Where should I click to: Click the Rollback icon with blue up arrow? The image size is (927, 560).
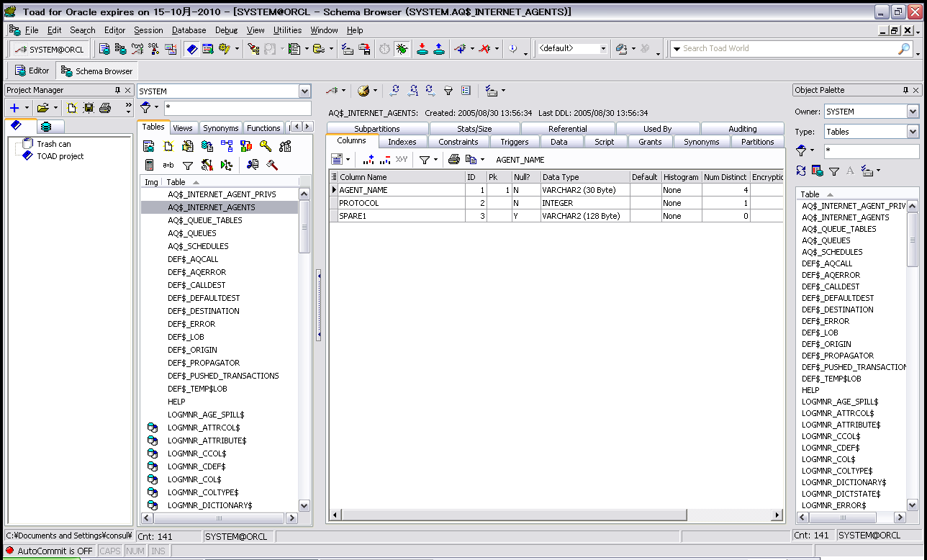(x=438, y=49)
